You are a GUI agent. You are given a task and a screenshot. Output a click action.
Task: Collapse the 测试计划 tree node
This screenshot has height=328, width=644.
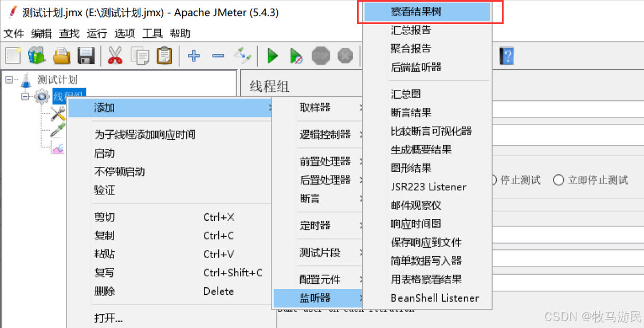[x=9, y=80]
